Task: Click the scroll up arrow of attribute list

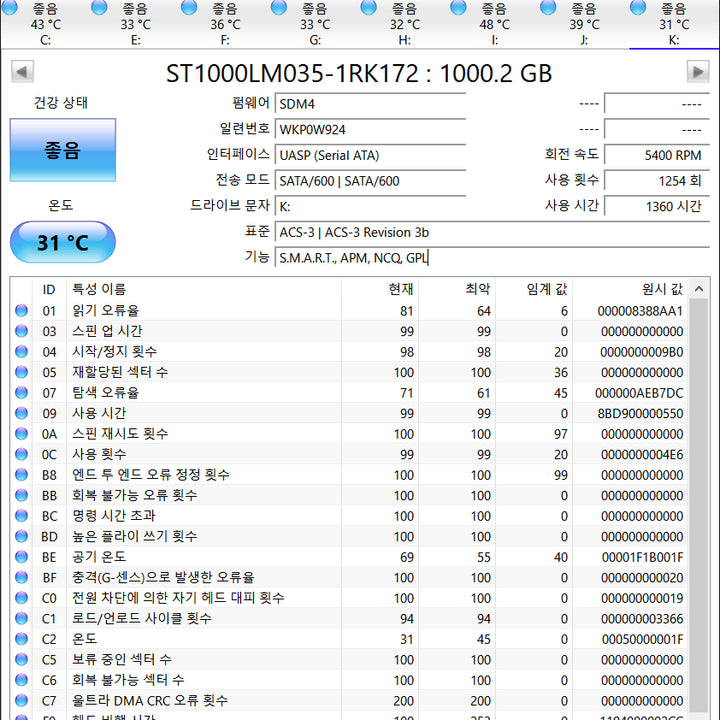Action: [x=699, y=289]
